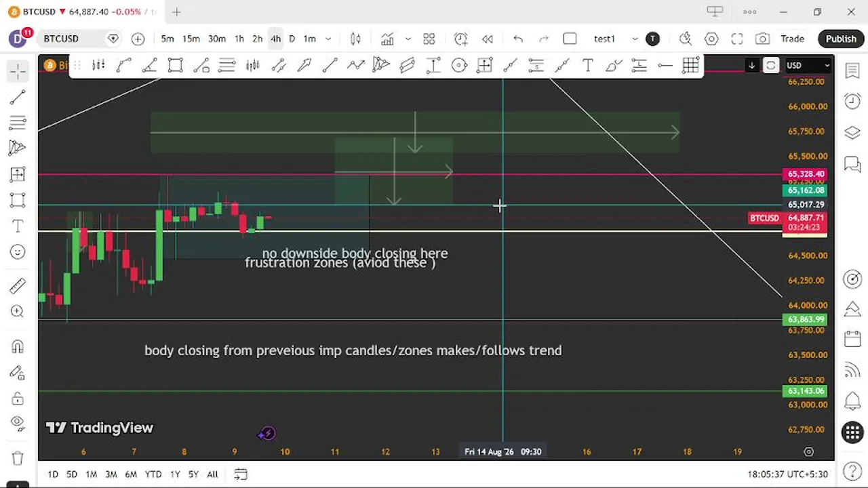Expand the test1 layout dropdown arrow
868x488 pixels.
click(x=635, y=39)
